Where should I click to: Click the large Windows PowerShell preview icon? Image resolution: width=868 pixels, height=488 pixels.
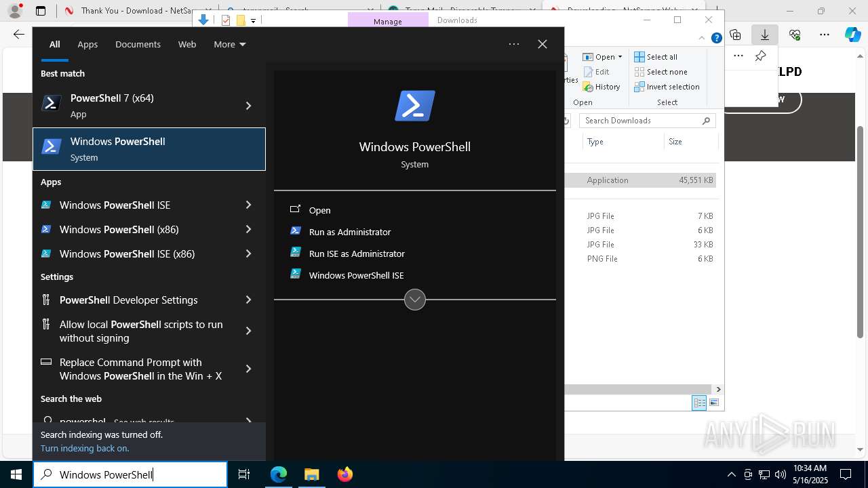[x=415, y=106]
